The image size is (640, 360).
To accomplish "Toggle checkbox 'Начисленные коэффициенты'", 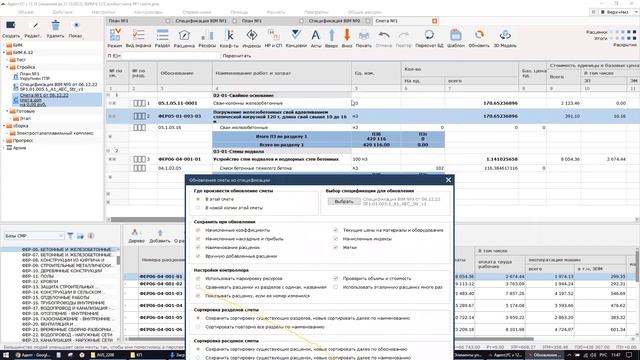I will click(198, 230).
